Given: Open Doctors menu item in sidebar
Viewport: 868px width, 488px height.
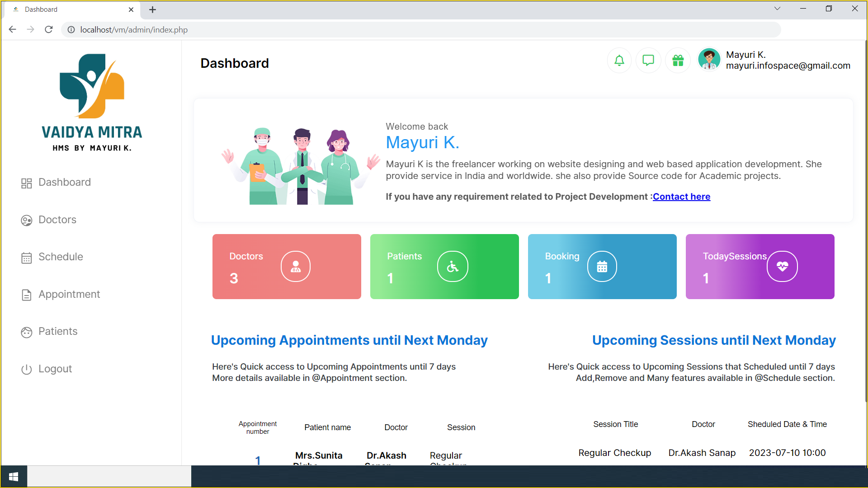Looking at the screenshot, I should pyautogui.click(x=57, y=220).
